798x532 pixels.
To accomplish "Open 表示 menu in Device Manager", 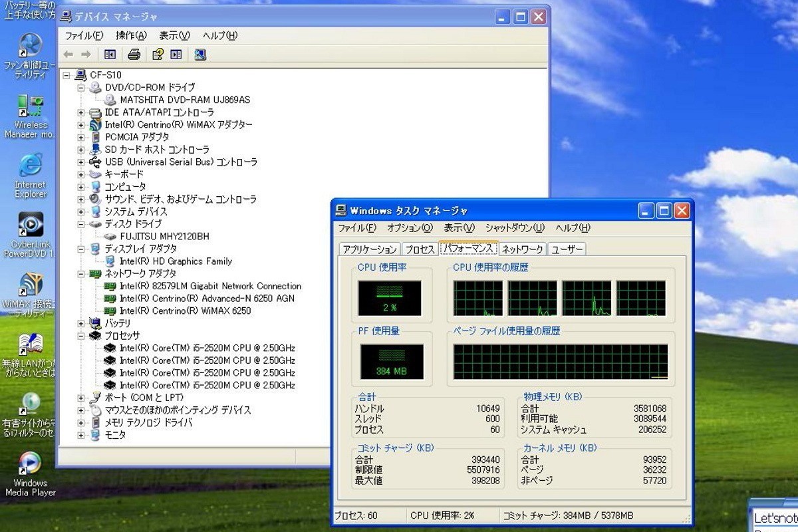I will pyautogui.click(x=174, y=35).
